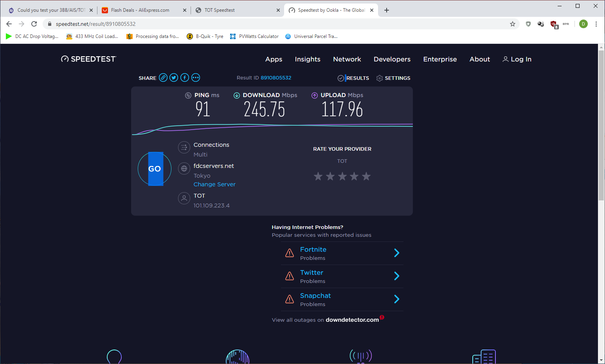Open the Apps menu

[274, 59]
